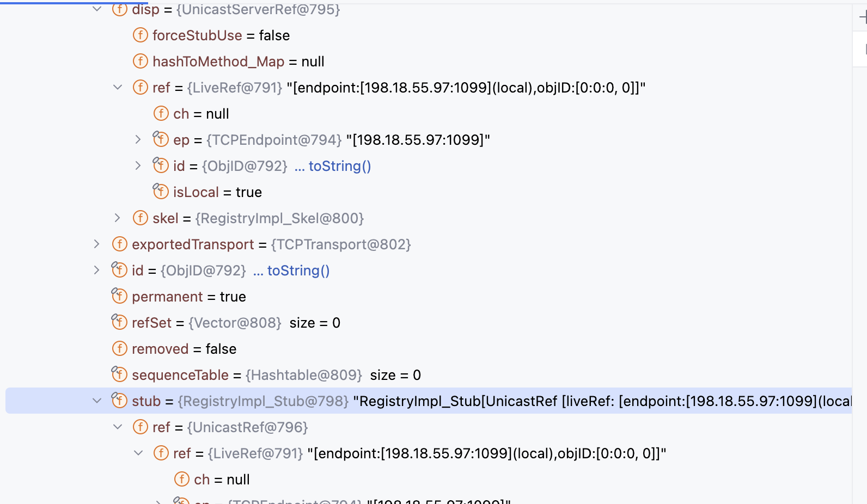Click the field icon for isLocal variable
This screenshot has height=504, width=867.
(161, 192)
